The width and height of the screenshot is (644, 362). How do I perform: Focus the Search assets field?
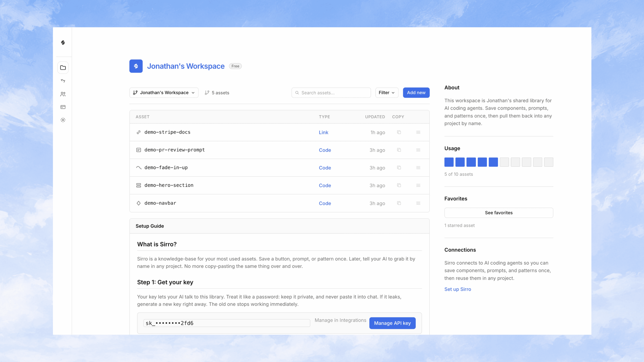point(331,93)
